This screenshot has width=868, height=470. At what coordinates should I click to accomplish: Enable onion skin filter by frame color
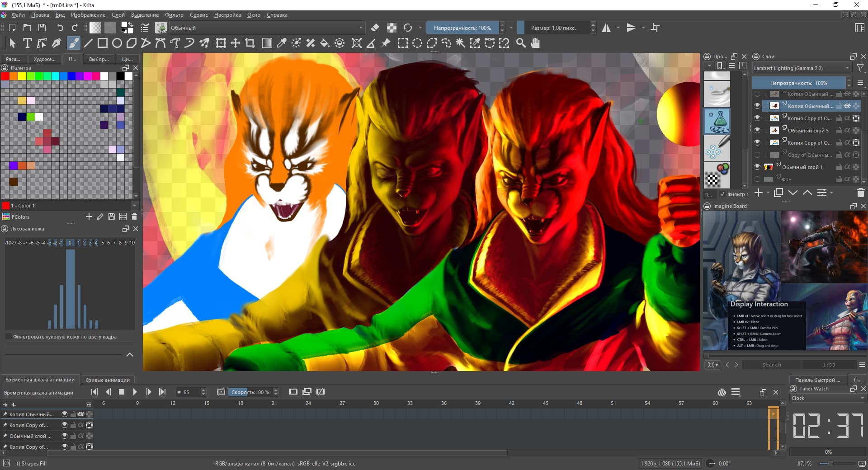tap(8, 337)
